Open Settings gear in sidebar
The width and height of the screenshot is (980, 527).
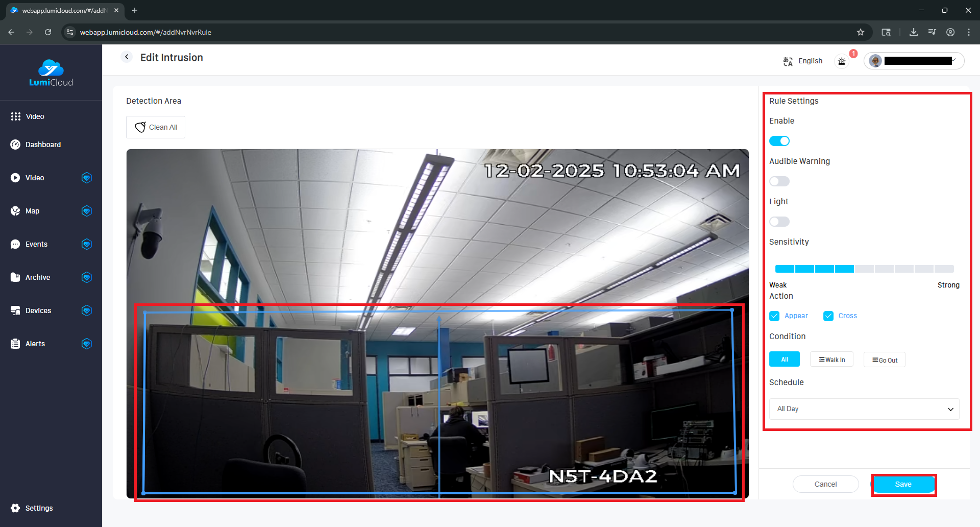click(x=15, y=508)
